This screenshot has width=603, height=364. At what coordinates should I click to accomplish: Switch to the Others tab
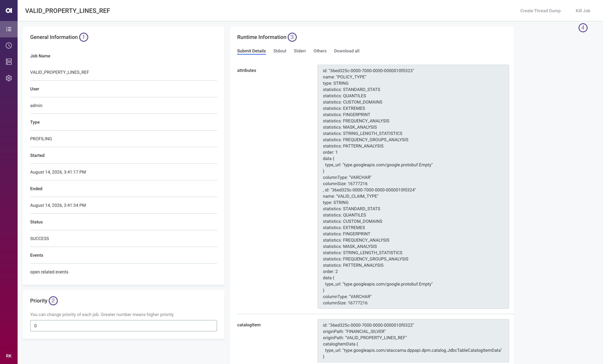(x=320, y=51)
